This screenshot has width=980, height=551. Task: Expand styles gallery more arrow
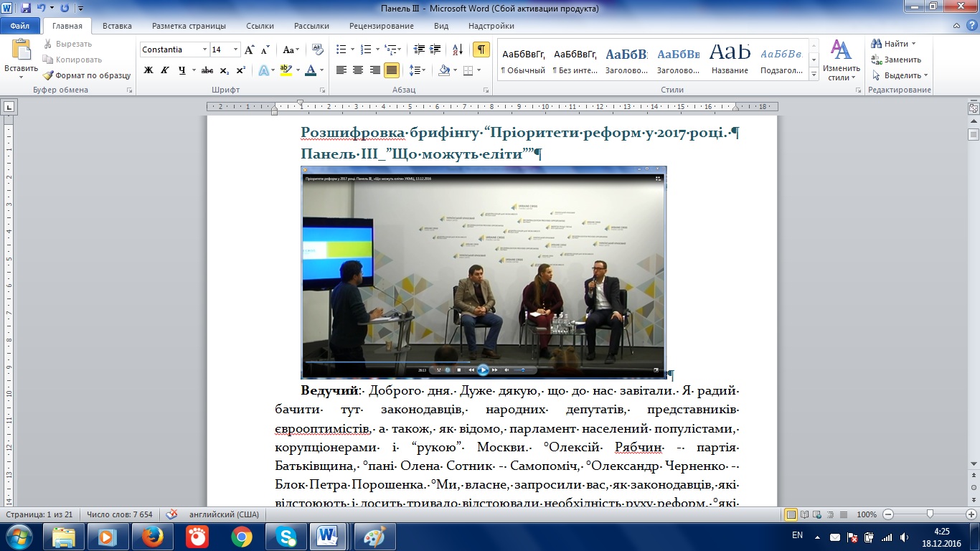(x=814, y=74)
